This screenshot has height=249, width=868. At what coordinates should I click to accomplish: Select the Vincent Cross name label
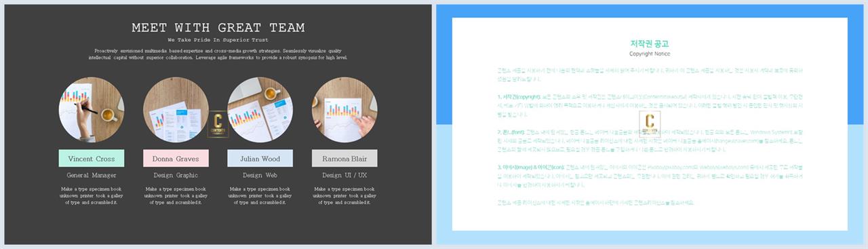point(92,158)
